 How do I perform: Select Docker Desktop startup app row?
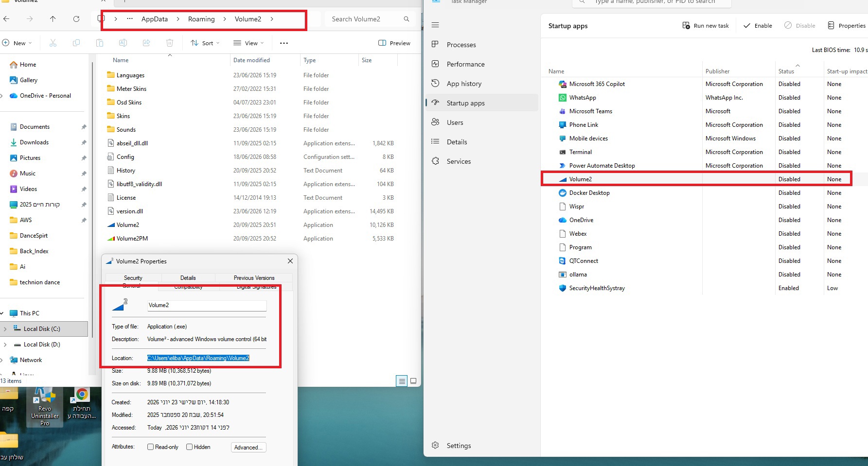point(704,193)
